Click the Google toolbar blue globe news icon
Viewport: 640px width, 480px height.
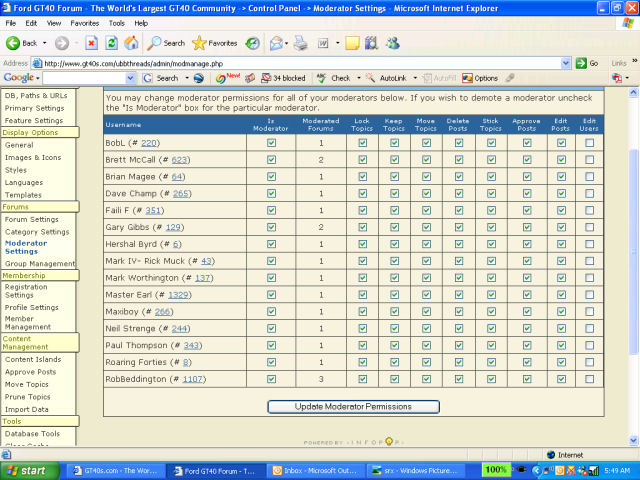(199, 78)
